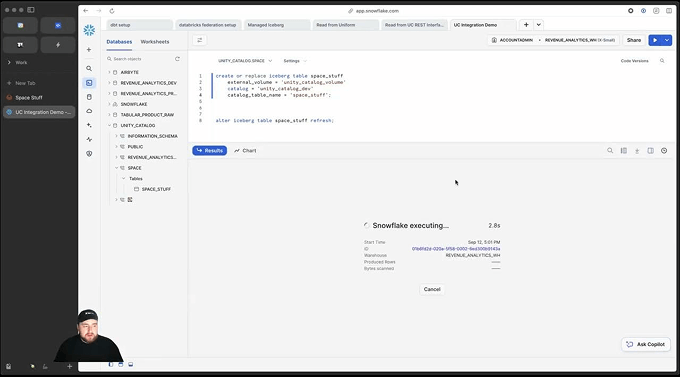Select the UC Integration Demo worksheet tab
Viewport: 680px width, 377px height.
click(x=483, y=25)
